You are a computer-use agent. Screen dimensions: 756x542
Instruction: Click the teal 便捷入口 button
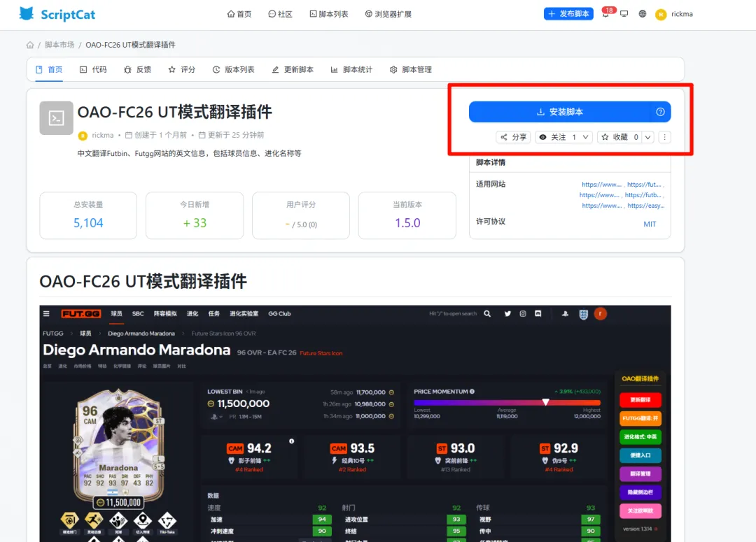pyautogui.click(x=640, y=455)
